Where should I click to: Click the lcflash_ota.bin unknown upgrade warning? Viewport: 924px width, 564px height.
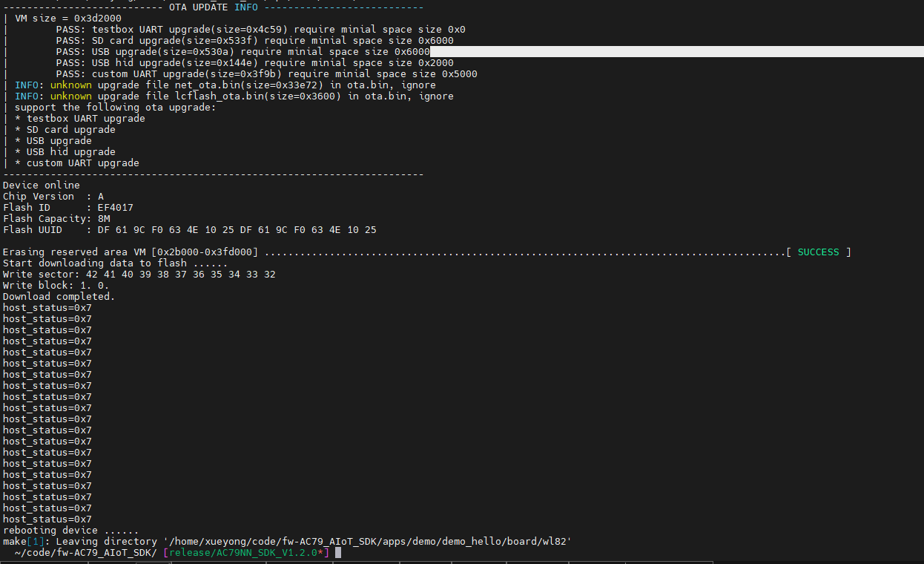234,96
